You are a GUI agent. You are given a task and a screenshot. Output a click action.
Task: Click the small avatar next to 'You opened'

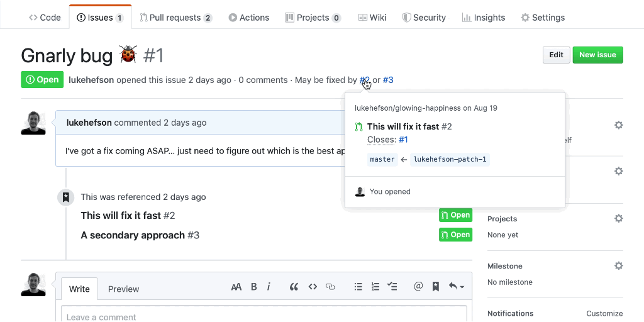360,191
